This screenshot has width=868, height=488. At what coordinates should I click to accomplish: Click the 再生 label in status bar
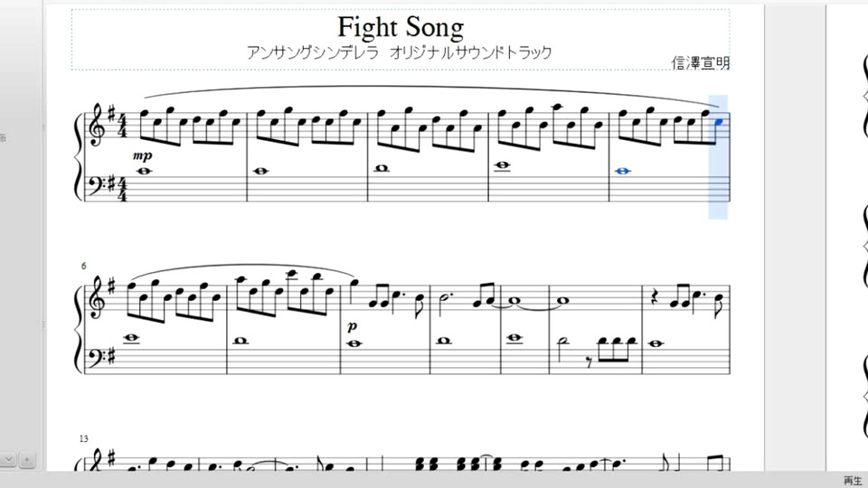pyautogui.click(x=853, y=480)
